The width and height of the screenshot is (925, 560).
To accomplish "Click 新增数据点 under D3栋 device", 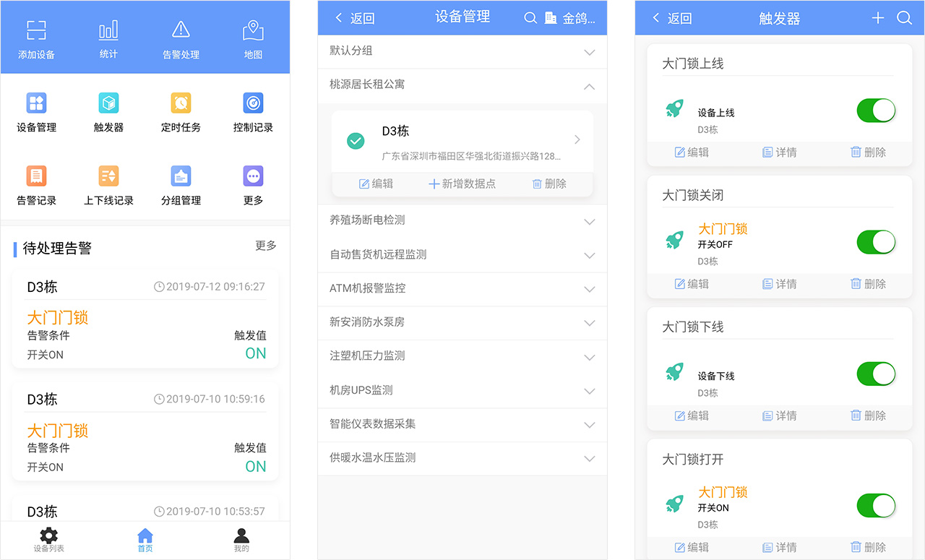I will coord(462,184).
